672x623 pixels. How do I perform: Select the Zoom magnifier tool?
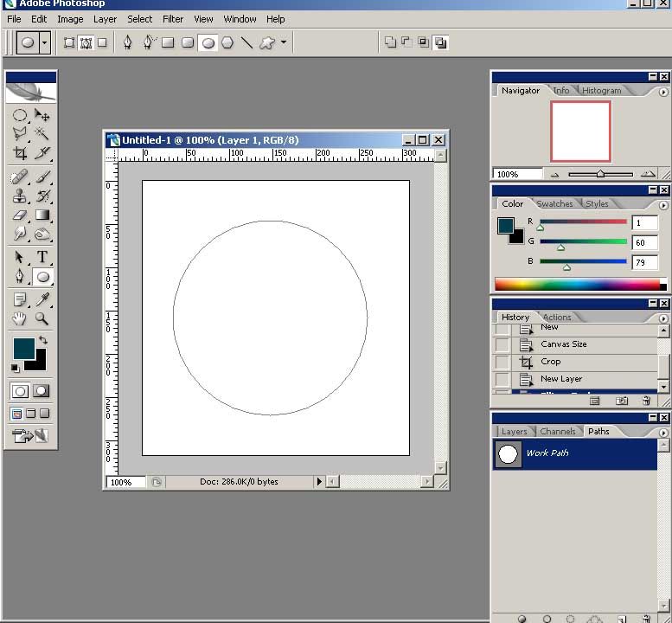[42, 318]
